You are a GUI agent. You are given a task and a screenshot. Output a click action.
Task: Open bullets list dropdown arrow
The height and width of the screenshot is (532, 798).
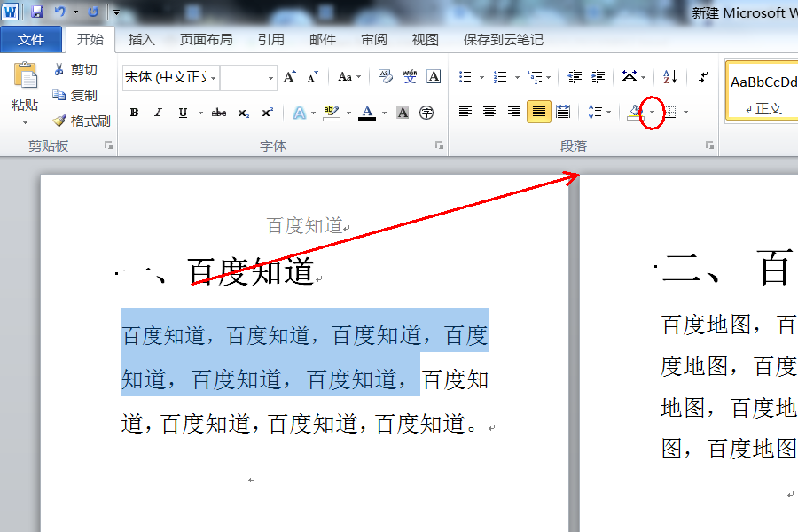pyautogui.click(x=481, y=77)
